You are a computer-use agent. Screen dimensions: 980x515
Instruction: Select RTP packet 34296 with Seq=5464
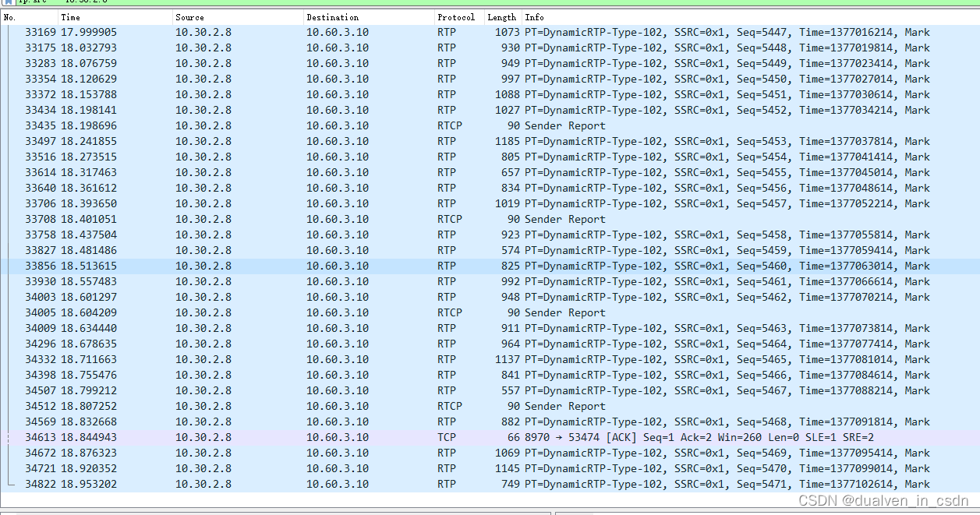pyautogui.click(x=312, y=344)
